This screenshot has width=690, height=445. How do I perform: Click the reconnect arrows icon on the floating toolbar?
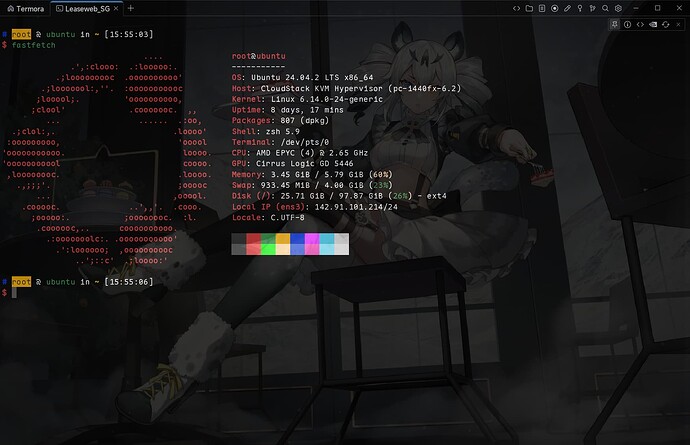point(666,25)
